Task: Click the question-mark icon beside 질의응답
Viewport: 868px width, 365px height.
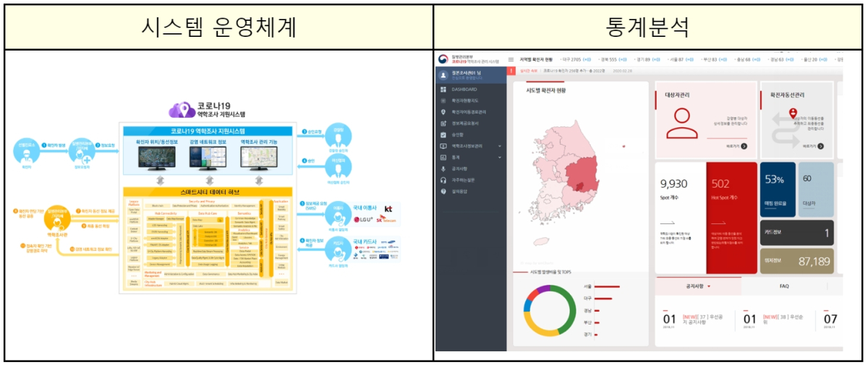Action: click(x=443, y=191)
